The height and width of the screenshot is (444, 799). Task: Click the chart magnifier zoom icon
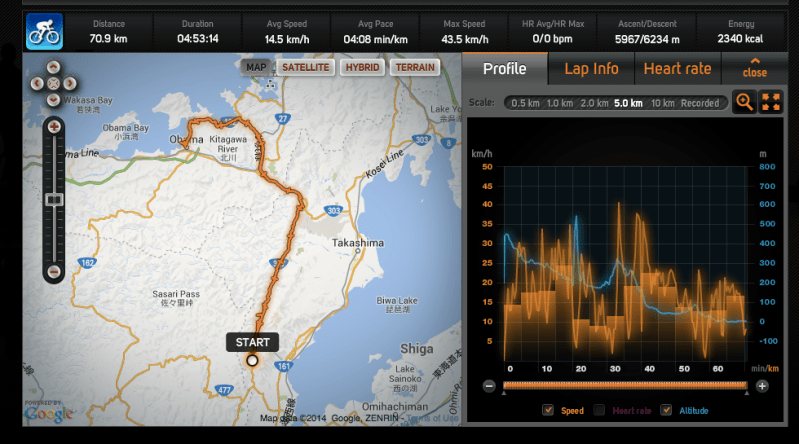[x=745, y=102]
